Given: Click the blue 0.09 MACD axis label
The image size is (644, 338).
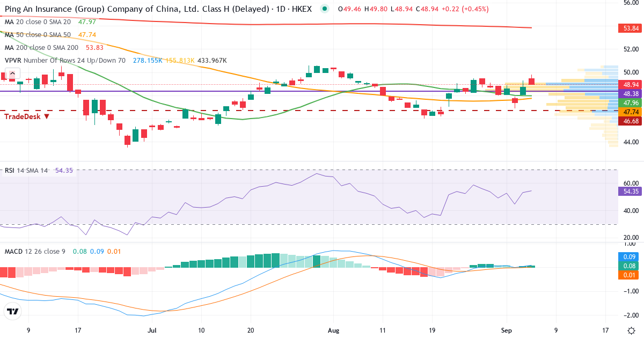Looking at the screenshot, I should pyautogui.click(x=628, y=257).
